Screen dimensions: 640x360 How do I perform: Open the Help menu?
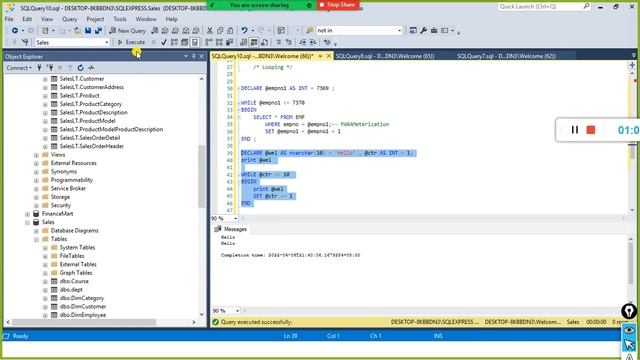tap(171, 19)
